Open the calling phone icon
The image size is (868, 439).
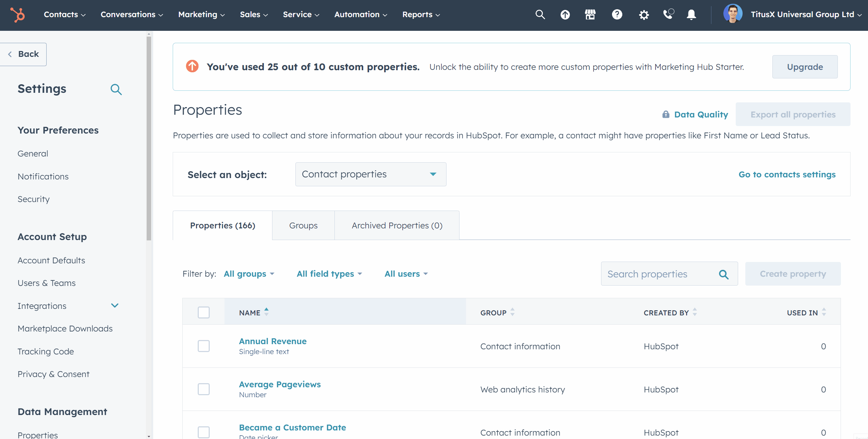668,15
